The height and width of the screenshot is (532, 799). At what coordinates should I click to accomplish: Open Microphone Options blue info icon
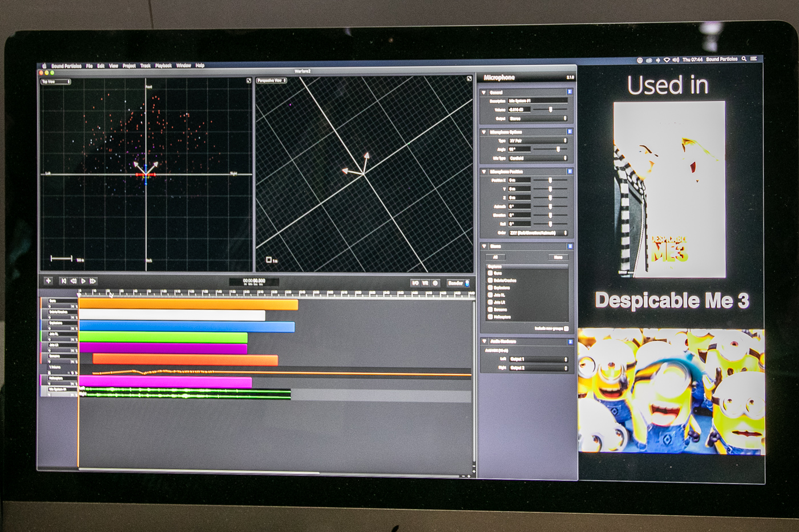click(x=569, y=131)
